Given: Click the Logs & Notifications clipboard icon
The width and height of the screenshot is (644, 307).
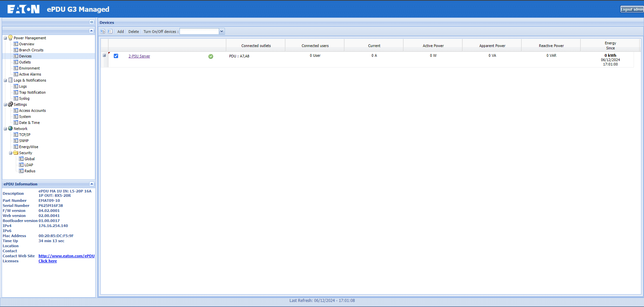Looking at the screenshot, I should 10,80.
